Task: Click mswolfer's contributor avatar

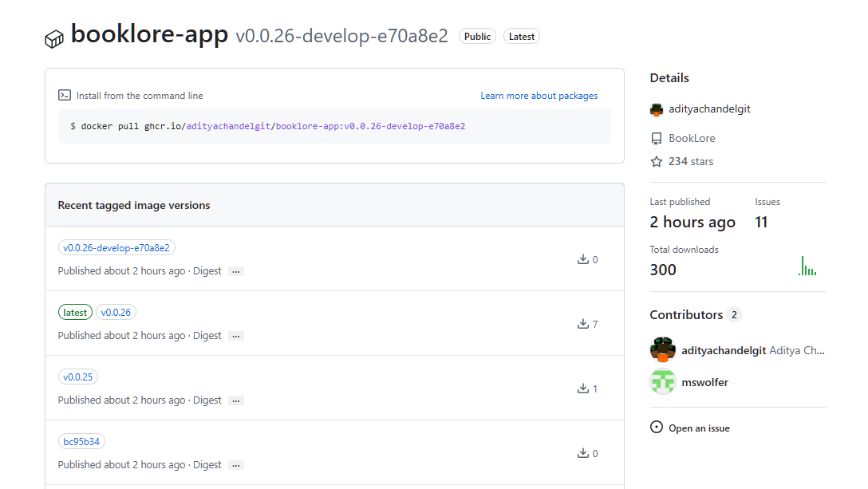Action: [x=663, y=382]
